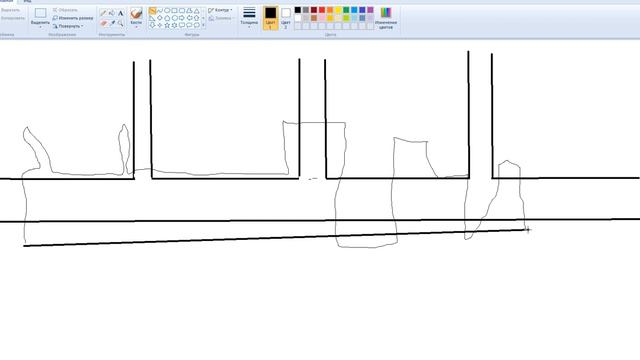Viewport: 640px width, 360px height.
Task: Open Edit colors (Изменение цветов) dialog
Action: tap(386, 18)
